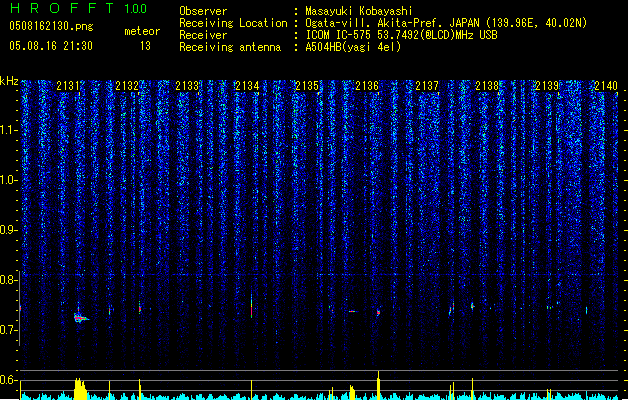
Task: Select the Ogata-vill. Akita-Pref. JAPAN location text
Action: point(446,23)
